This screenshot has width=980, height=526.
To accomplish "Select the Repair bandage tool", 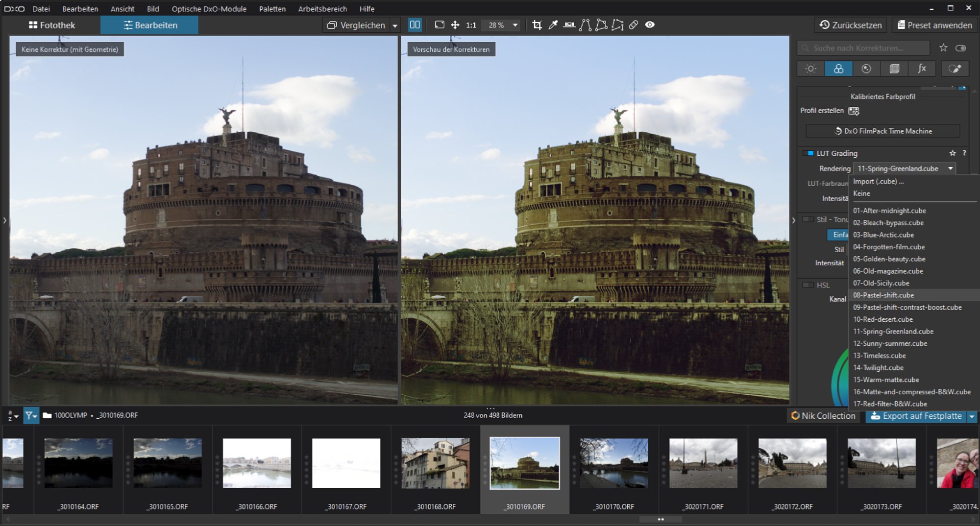I will point(634,25).
